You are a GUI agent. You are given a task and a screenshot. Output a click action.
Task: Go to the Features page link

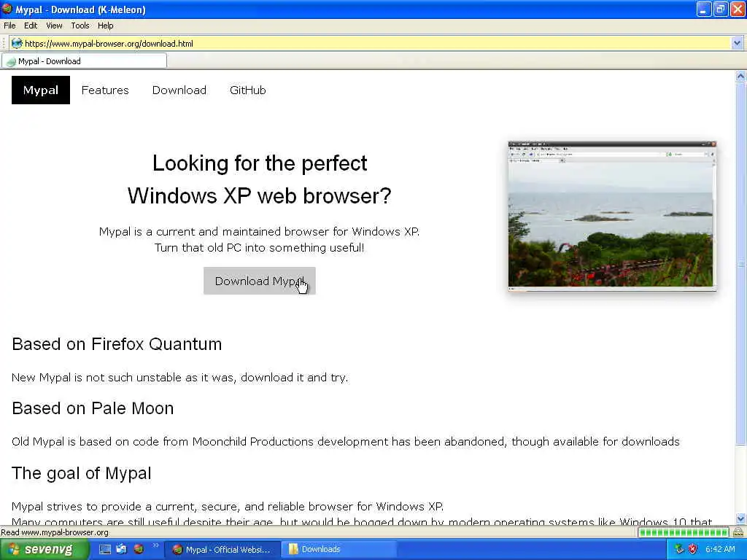105,90
